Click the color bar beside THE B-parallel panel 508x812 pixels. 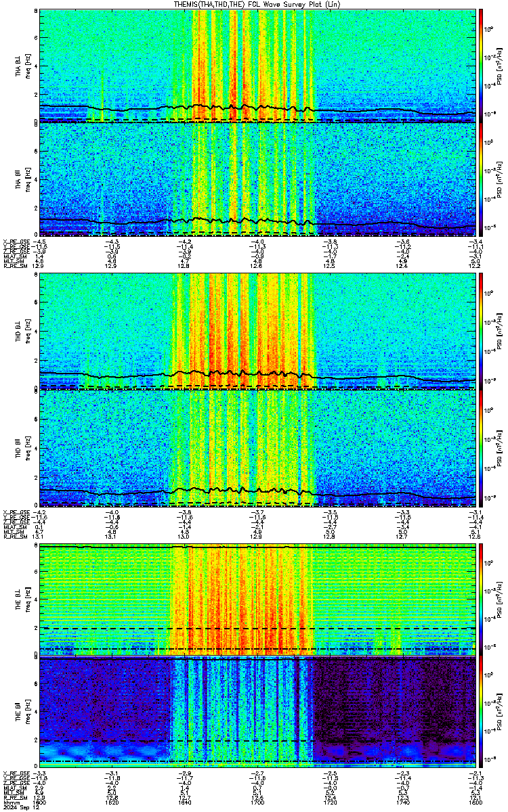point(481,713)
